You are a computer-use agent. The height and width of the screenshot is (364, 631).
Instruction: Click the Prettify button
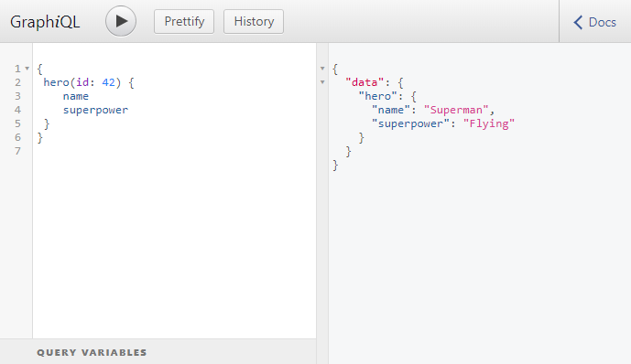[184, 22]
